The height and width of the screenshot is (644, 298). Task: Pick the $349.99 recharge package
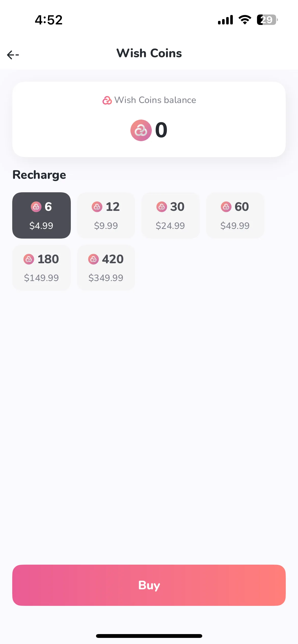tap(106, 268)
